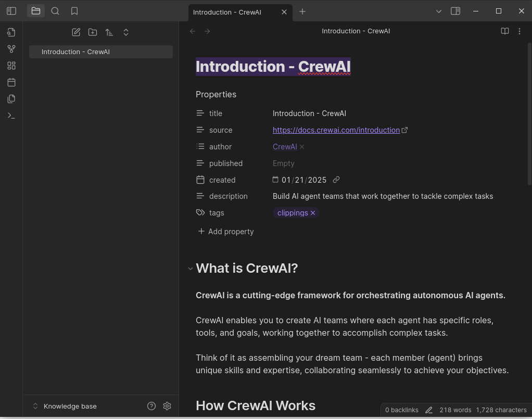
Task: Open today's daily note calendar icon
Action: (x=11, y=82)
